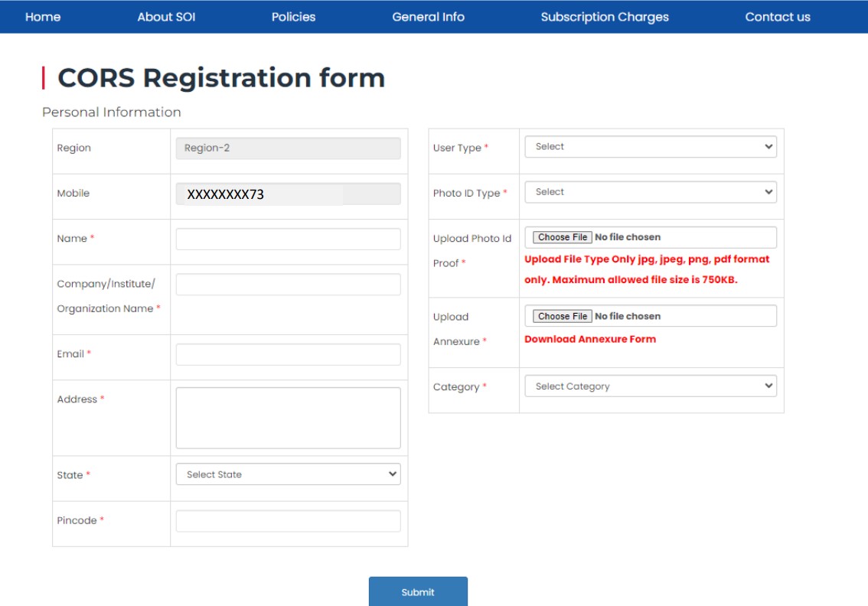This screenshot has height=606, width=868.
Task: Choose a file for Upload Annexure
Action: pyautogui.click(x=562, y=315)
